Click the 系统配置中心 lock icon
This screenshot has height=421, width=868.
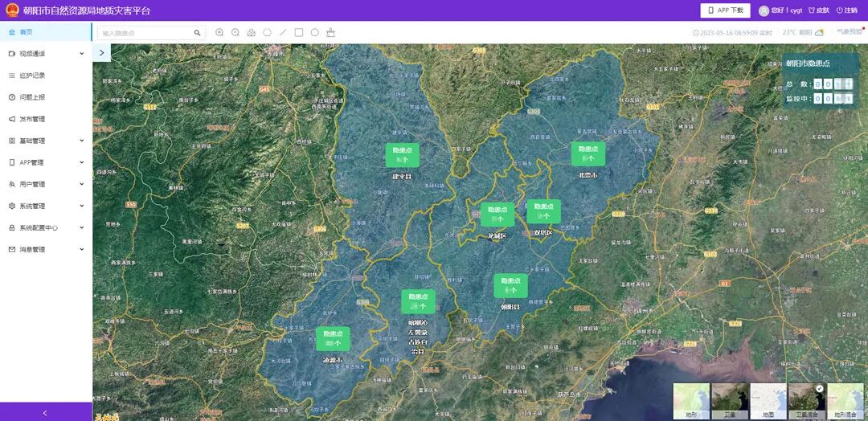(12, 228)
